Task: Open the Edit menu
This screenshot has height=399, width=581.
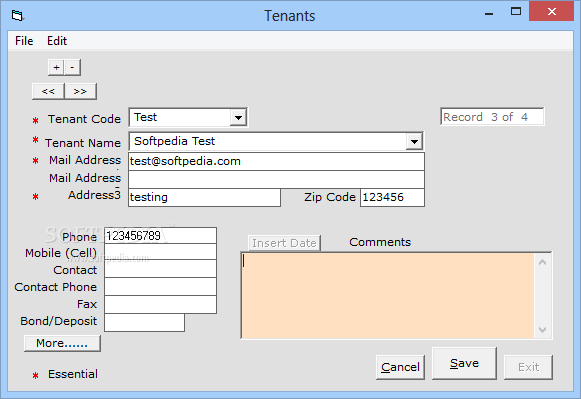Action: pyautogui.click(x=57, y=41)
